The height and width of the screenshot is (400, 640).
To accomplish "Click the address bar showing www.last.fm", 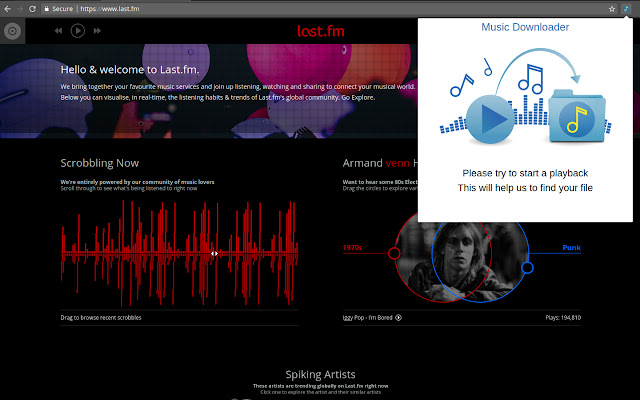I will 322,9.
